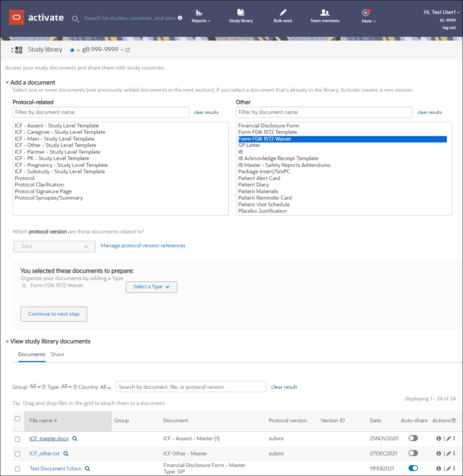Open the Type: All filter dropdown
Screen dimensions: 463x476
(x=66, y=387)
